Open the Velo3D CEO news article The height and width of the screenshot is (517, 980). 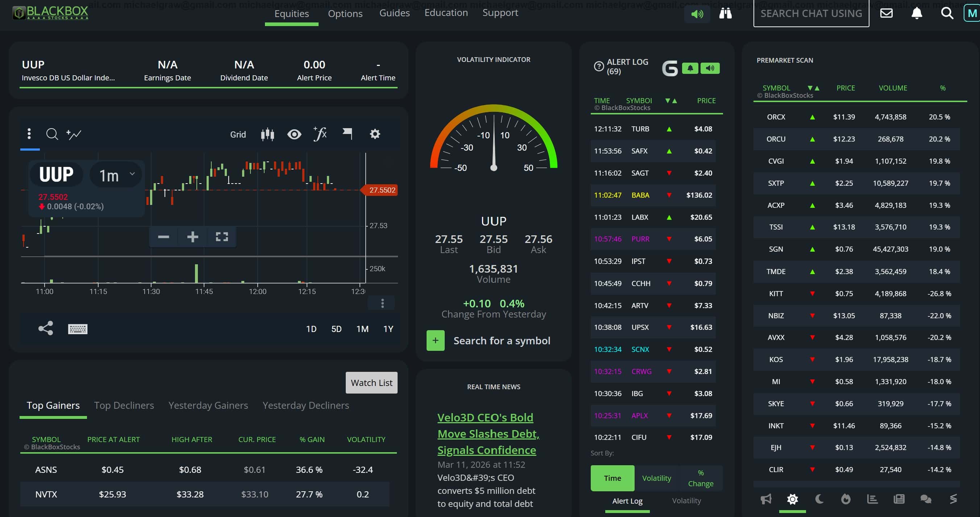487,433
